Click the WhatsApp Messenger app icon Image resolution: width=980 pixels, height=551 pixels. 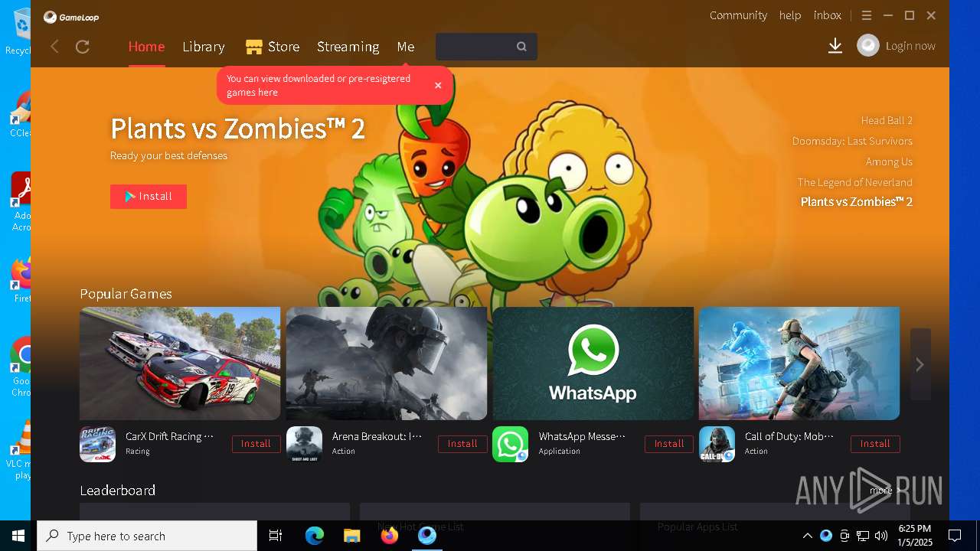(510, 444)
